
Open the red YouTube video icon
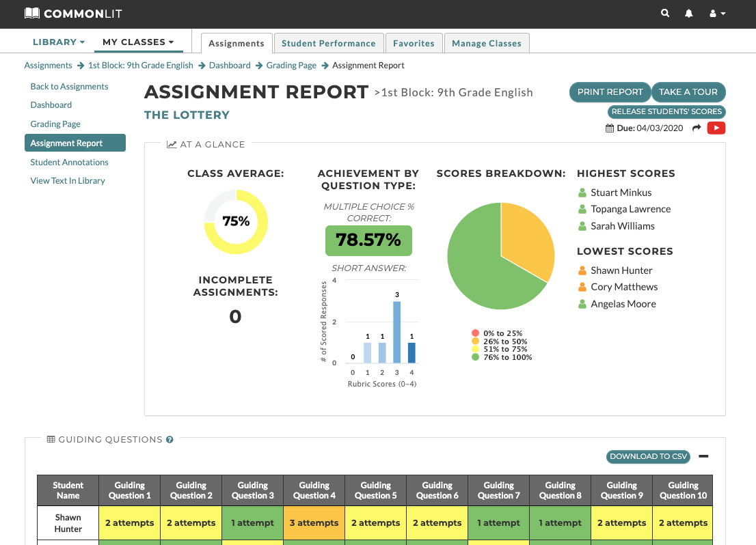(x=716, y=128)
